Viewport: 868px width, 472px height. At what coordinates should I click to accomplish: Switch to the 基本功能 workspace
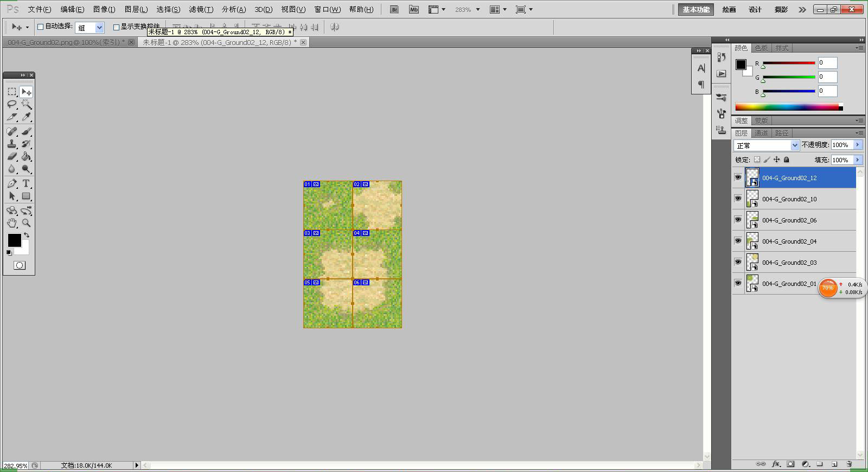pyautogui.click(x=696, y=9)
